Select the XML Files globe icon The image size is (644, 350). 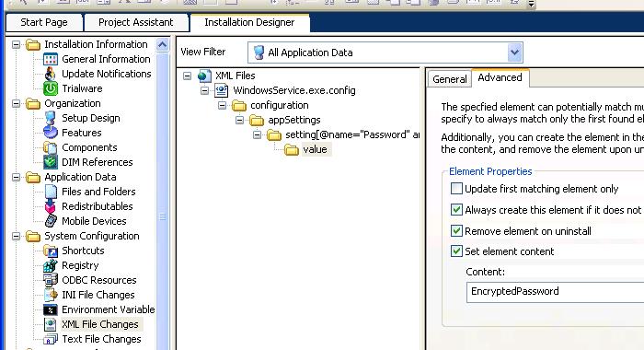[204, 76]
